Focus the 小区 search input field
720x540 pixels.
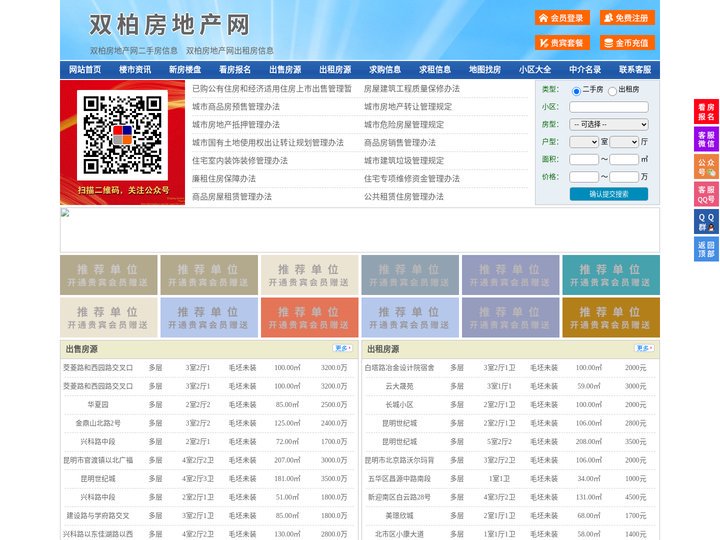click(x=609, y=107)
